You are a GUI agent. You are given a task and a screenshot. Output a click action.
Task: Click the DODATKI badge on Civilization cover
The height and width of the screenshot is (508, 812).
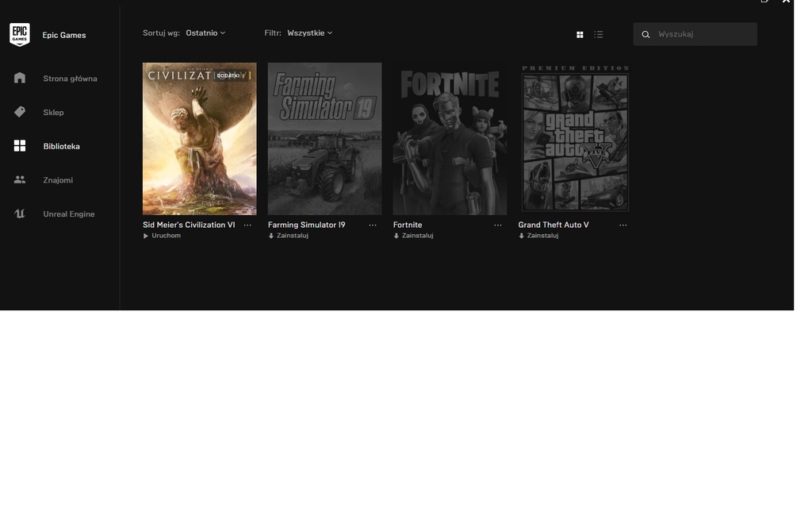[228, 75]
